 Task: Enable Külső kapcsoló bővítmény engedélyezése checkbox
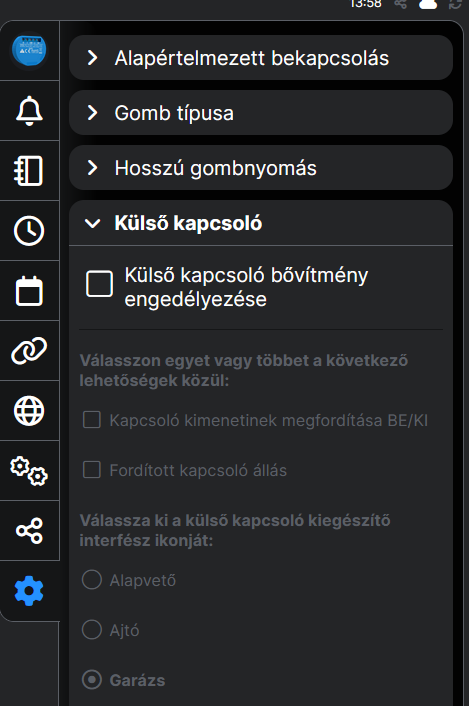[99, 284]
